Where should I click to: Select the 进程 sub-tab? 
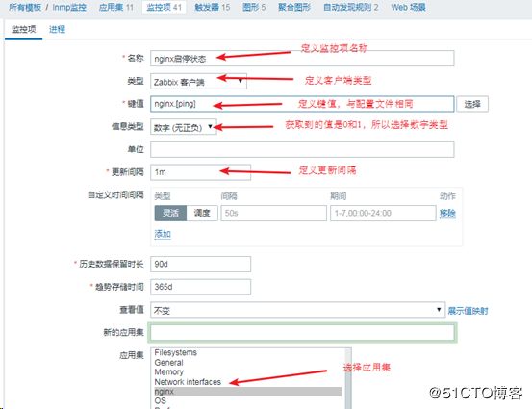(x=57, y=30)
